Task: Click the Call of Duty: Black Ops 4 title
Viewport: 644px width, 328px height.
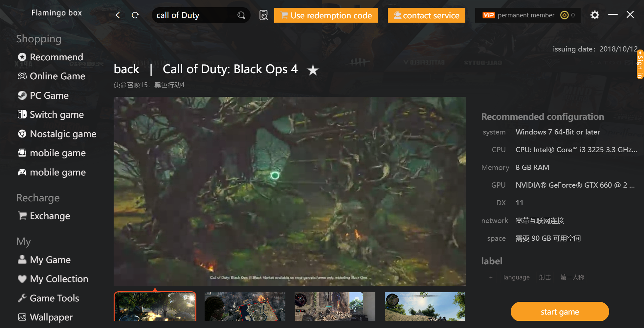Action: [230, 69]
